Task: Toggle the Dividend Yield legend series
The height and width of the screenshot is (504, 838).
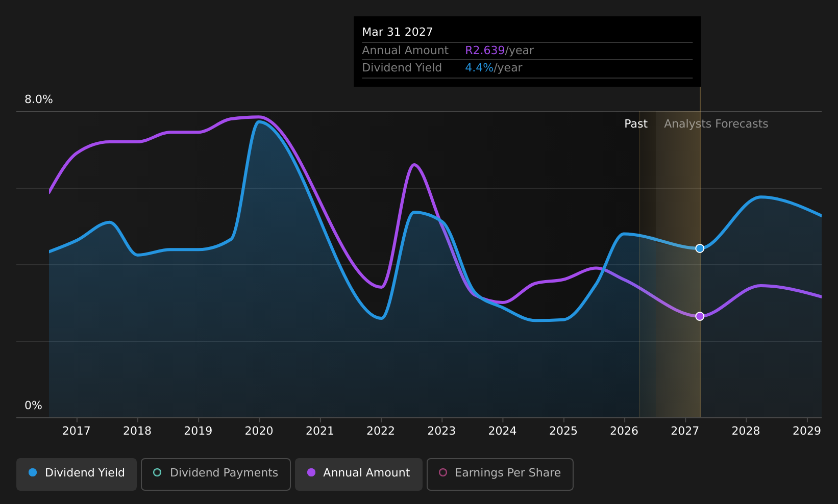Action: click(x=77, y=474)
